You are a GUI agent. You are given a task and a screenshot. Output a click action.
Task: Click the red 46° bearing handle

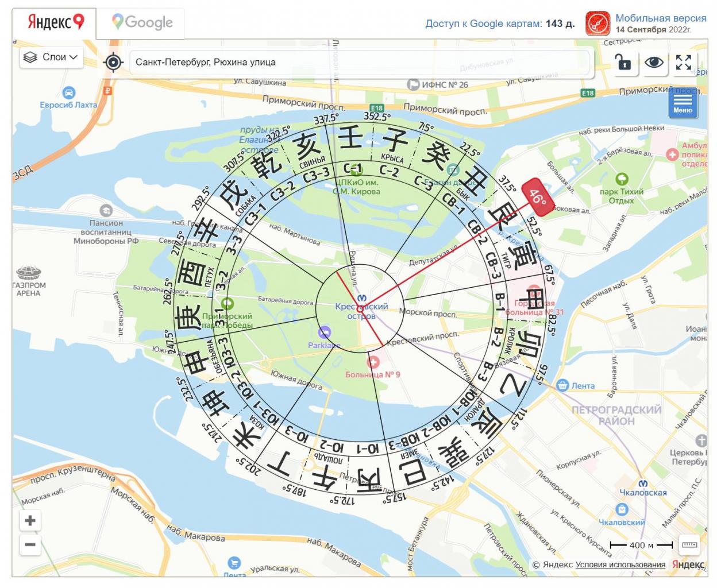click(538, 197)
